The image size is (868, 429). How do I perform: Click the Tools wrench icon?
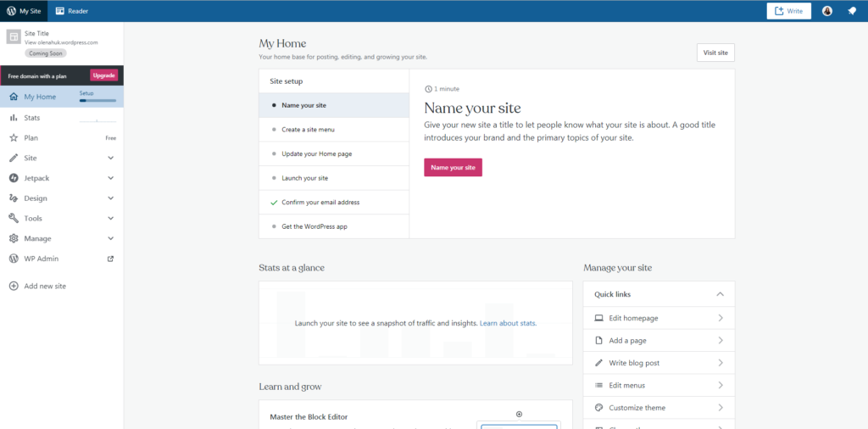click(14, 218)
